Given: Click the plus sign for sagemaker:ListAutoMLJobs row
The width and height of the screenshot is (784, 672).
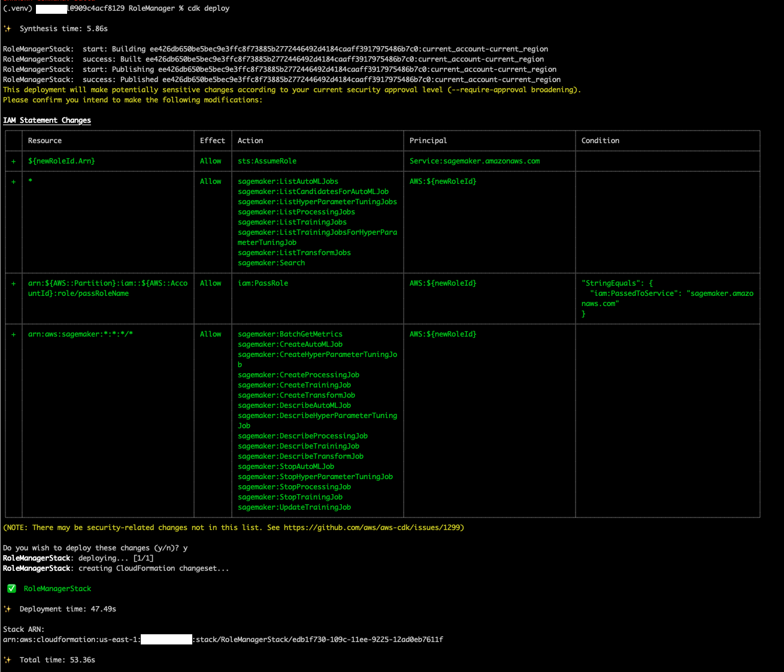Looking at the screenshot, I should (13, 181).
